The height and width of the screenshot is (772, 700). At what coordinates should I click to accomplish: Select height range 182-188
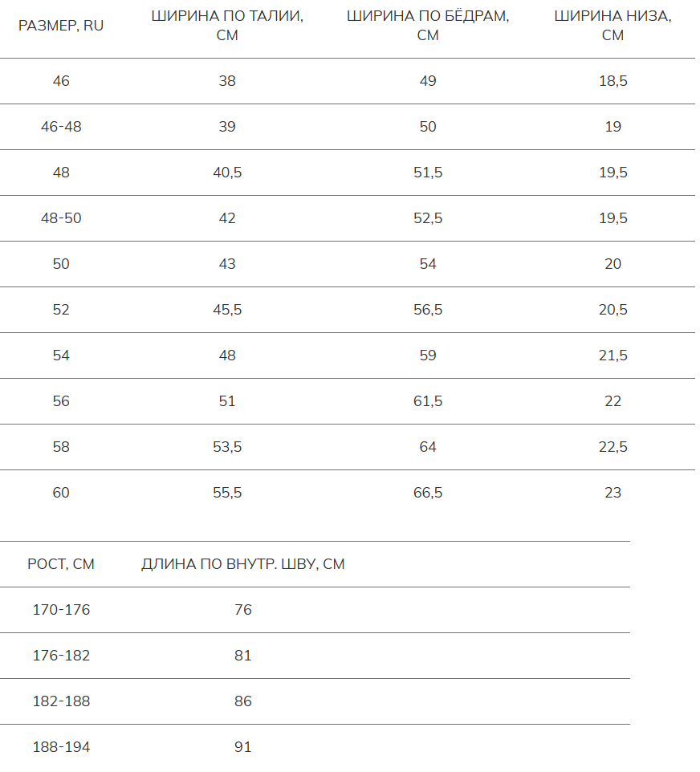(61, 701)
